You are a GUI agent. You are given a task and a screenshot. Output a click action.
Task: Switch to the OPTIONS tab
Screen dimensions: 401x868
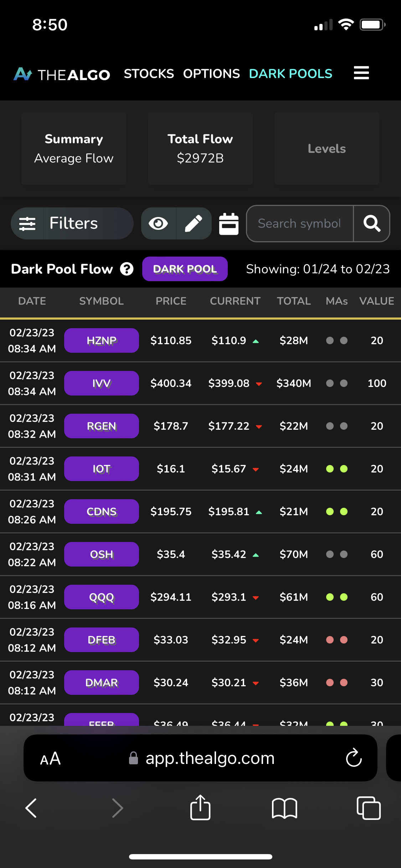click(211, 74)
